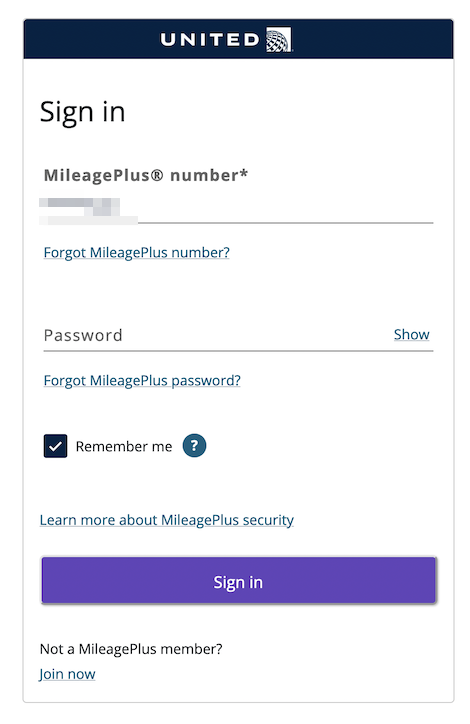Click the Not a MileagePlus member text
Viewport: 470px width, 724px height.
[131, 649]
